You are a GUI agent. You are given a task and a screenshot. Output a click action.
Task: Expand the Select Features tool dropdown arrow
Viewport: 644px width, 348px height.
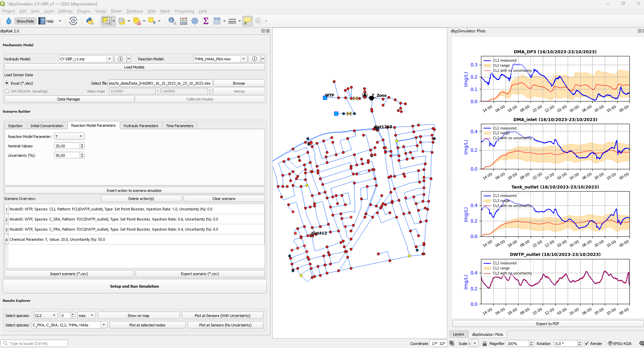[114, 21]
